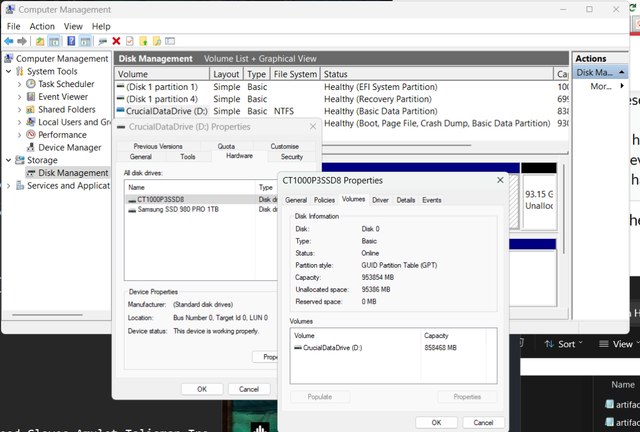This screenshot has height=432, width=640.
Task: Toggle Show/Hide Console Tree toolbar icon
Action: pyautogui.click(x=54, y=41)
